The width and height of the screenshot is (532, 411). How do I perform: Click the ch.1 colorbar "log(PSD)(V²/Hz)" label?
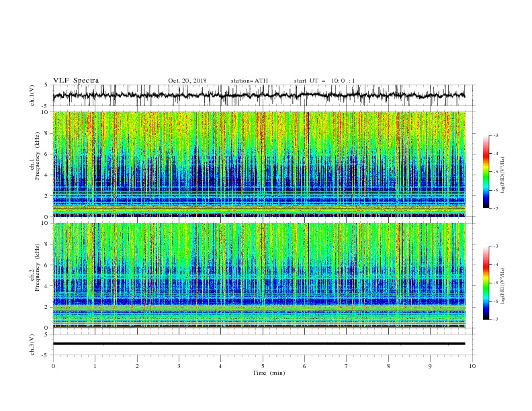[x=503, y=175]
